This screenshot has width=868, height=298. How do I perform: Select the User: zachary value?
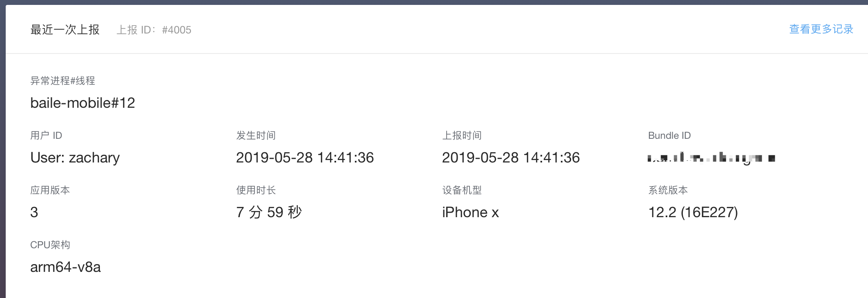(x=75, y=158)
